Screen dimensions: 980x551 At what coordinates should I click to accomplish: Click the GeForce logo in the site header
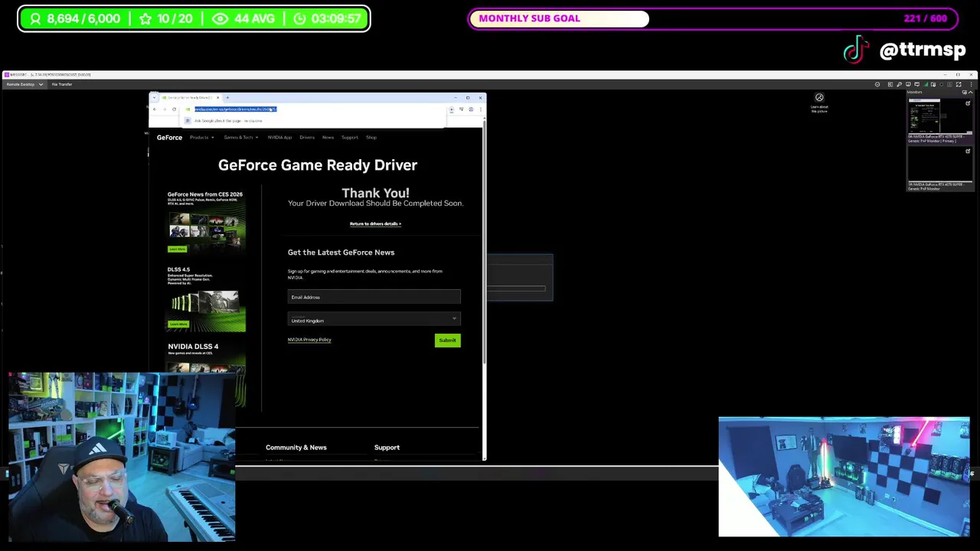tap(169, 138)
